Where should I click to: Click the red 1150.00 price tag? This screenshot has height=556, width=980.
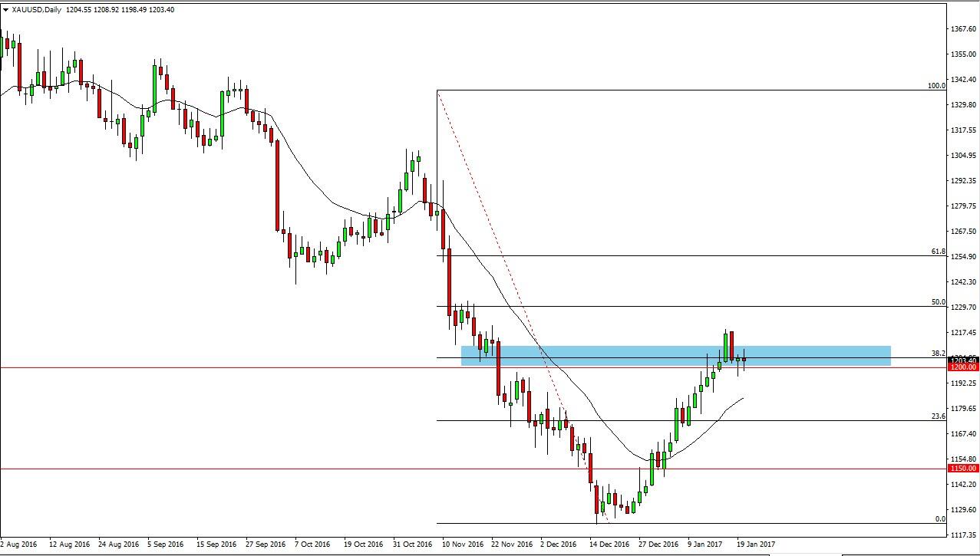tap(962, 468)
